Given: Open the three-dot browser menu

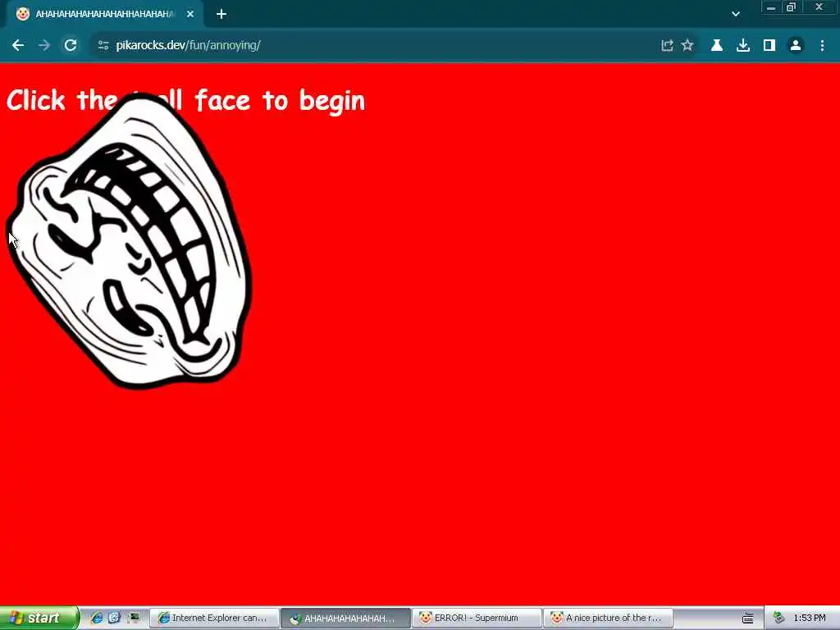Looking at the screenshot, I should (822, 46).
